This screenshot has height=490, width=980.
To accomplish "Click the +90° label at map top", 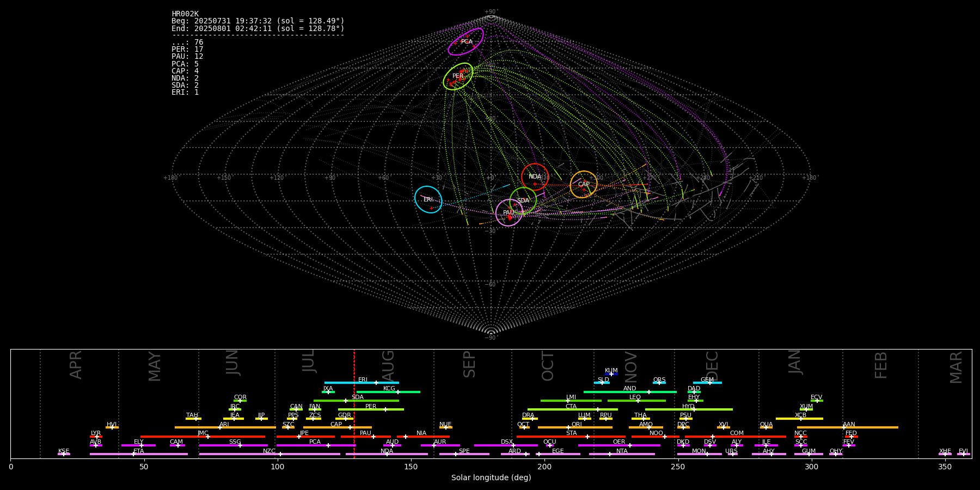I will tap(491, 12).
